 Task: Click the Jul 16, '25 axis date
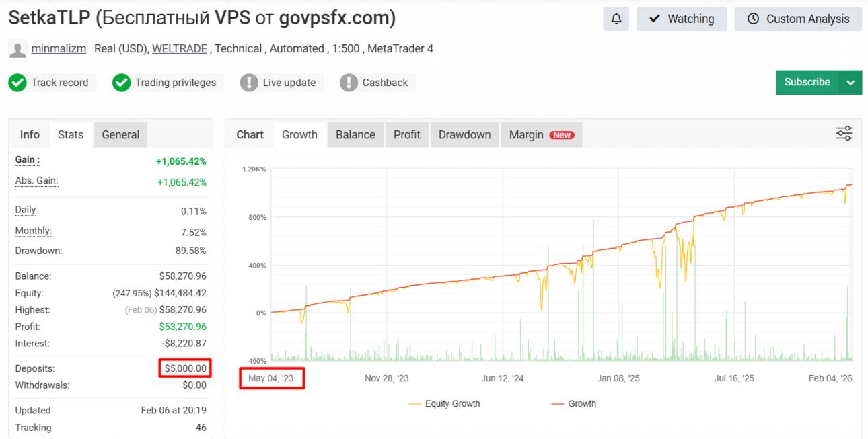[x=734, y=378]
